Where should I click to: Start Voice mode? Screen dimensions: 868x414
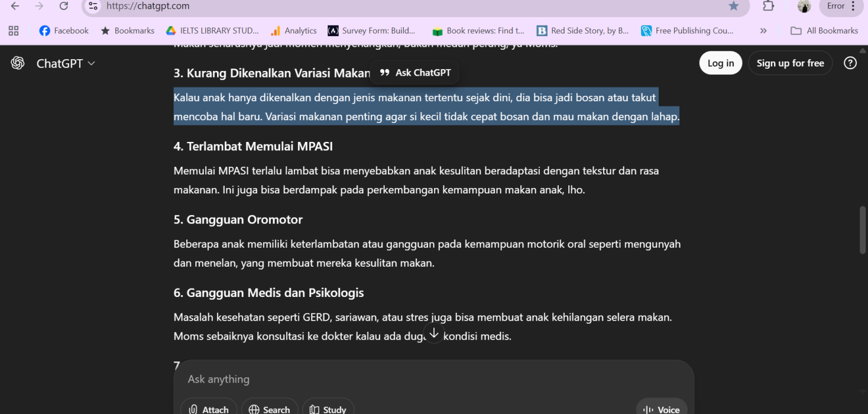662,409
